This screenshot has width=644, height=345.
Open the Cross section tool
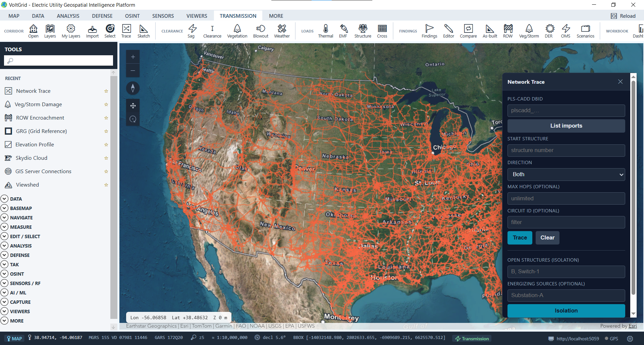point(382,31)
